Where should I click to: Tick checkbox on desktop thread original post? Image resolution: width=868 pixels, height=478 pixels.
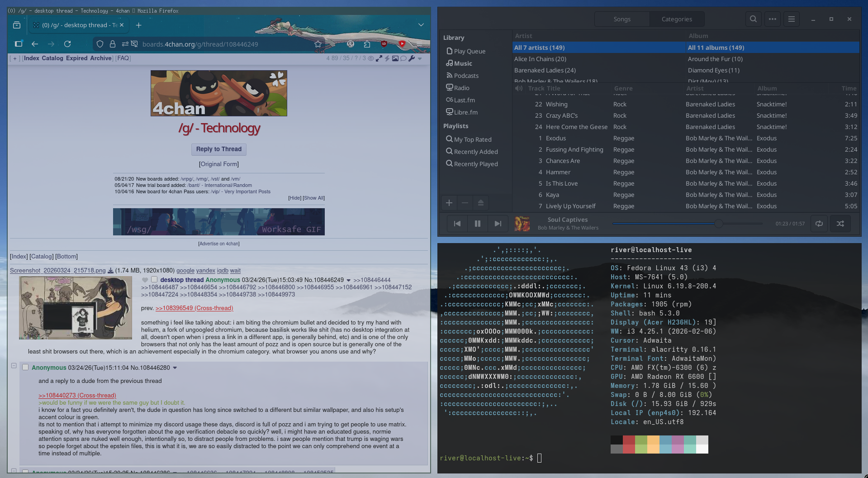[154, 280]
